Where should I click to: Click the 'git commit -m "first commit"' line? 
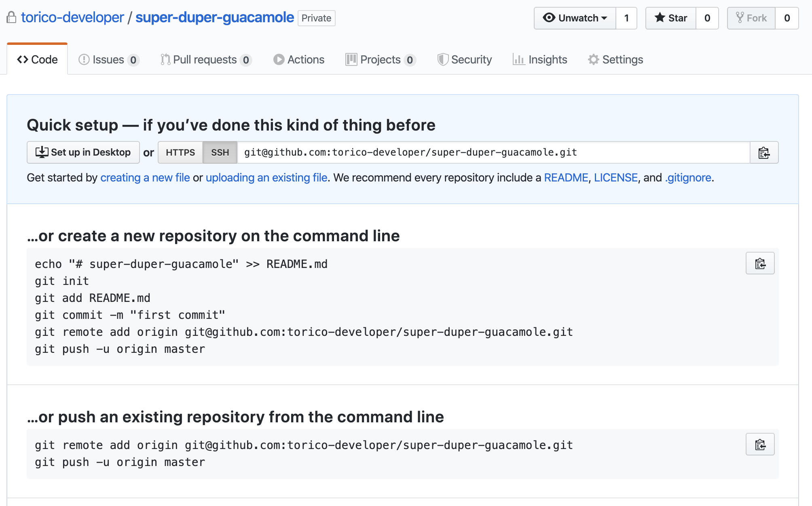(x=130, y=315)
